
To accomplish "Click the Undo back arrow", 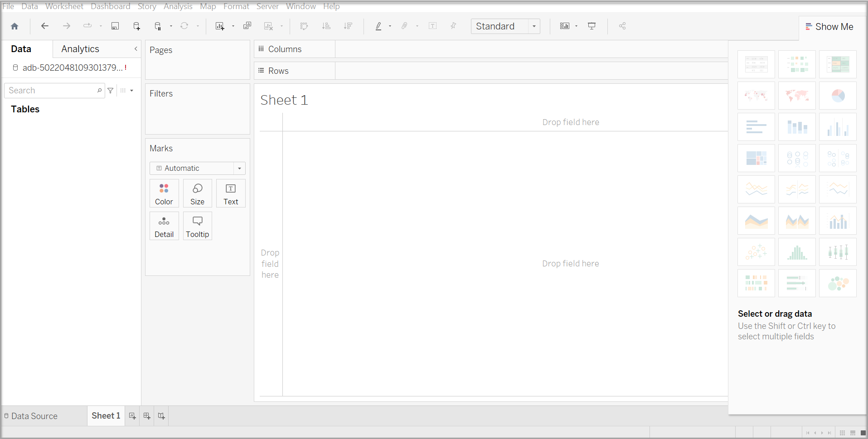I will 44,26.
